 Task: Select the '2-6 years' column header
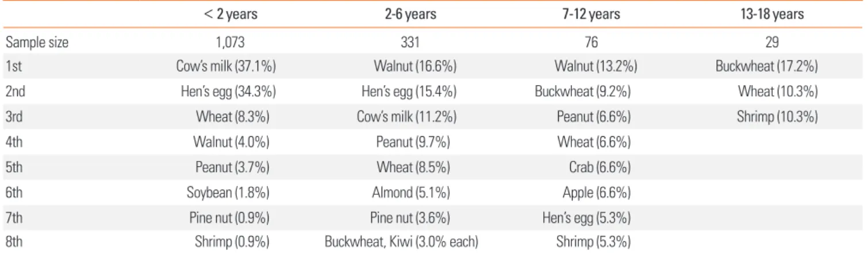tap(410, 15)
